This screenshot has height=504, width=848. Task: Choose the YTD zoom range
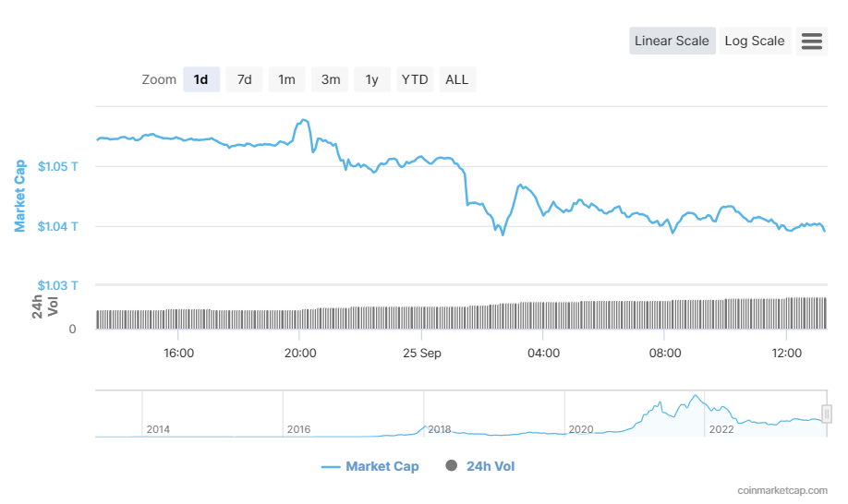click(415, 79)
